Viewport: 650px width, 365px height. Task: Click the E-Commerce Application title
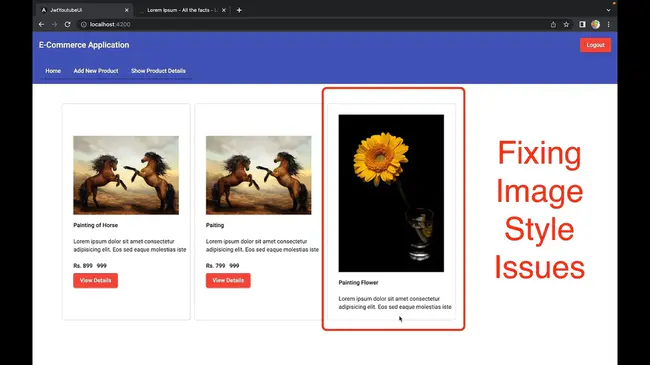[84, 45]
